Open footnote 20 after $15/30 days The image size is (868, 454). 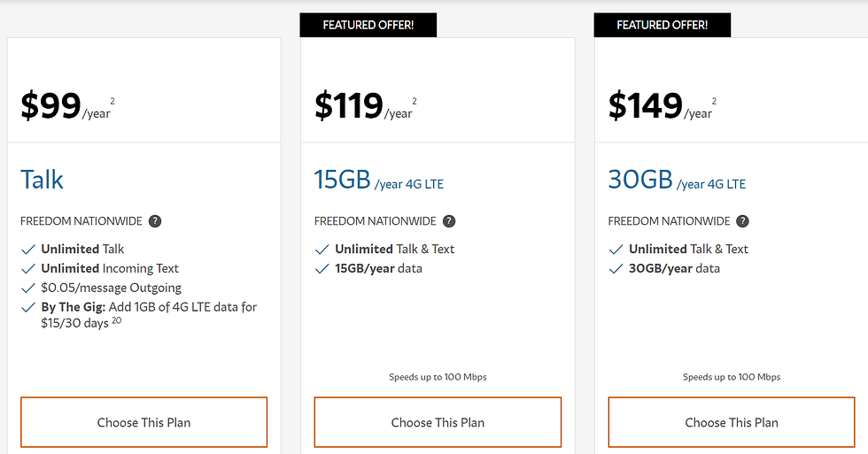click(x=116, y=320)
